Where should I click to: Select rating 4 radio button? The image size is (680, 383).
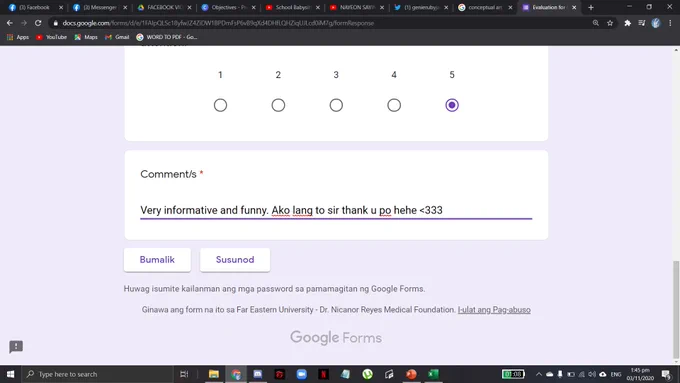click(394, 105)
